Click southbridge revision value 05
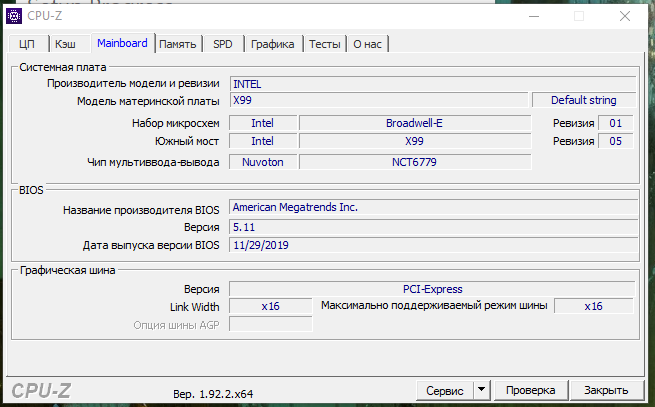 (x=616, y=141)
